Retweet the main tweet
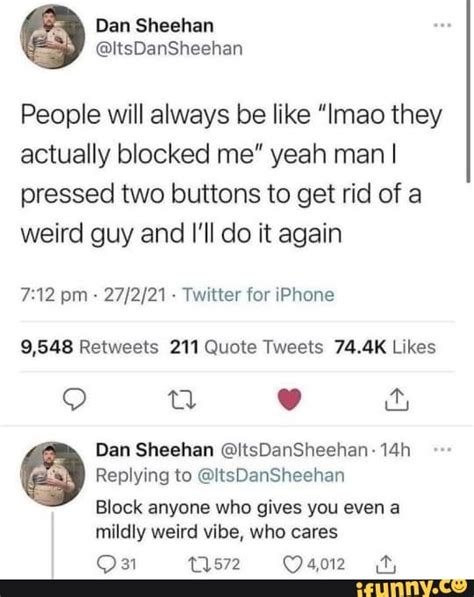This screenshot has width=474, height=597. click(182, 400)
